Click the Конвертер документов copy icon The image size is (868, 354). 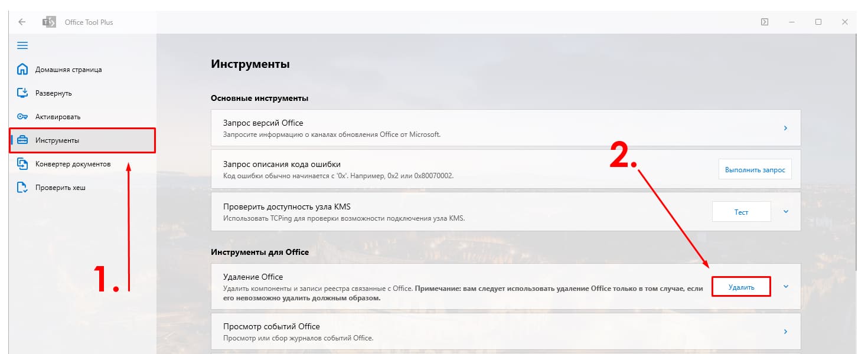(22, 163)
